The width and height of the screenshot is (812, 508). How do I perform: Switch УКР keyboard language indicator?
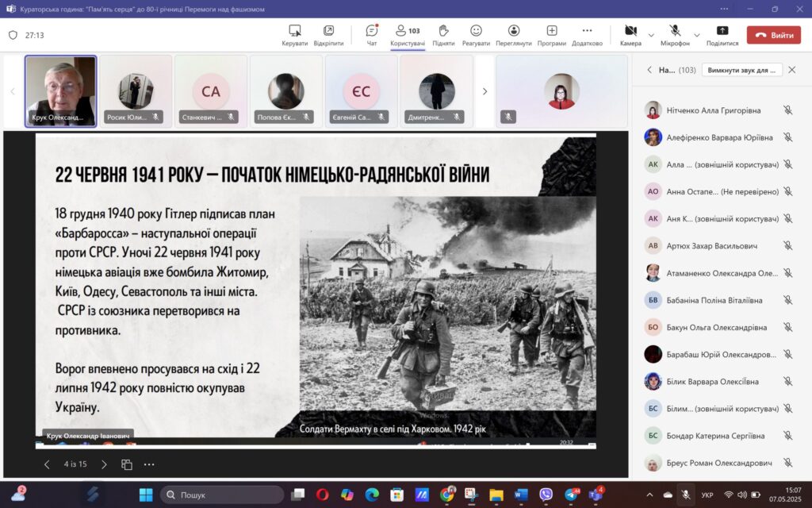point(707,495)
